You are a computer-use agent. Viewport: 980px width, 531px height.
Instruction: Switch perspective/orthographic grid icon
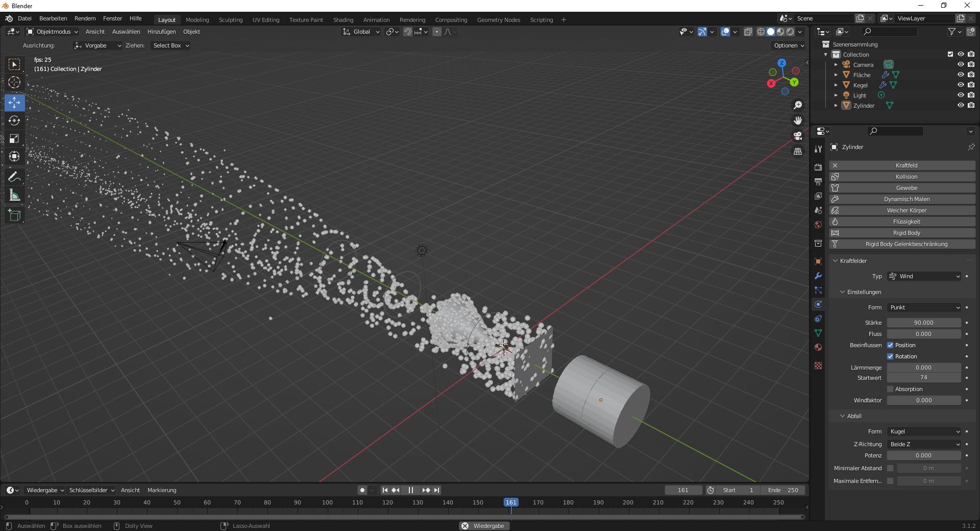tap(797, 151)
